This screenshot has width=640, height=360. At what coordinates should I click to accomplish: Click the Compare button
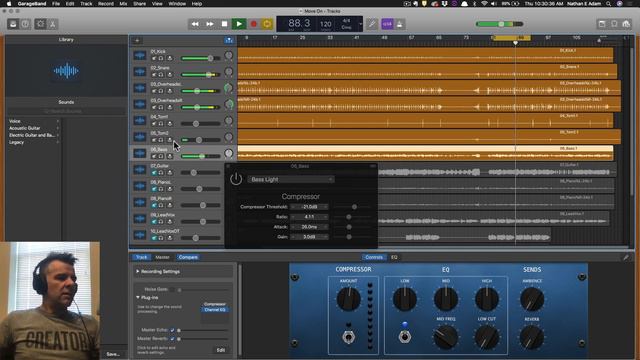pyautogui.click(x=188, y=257)
